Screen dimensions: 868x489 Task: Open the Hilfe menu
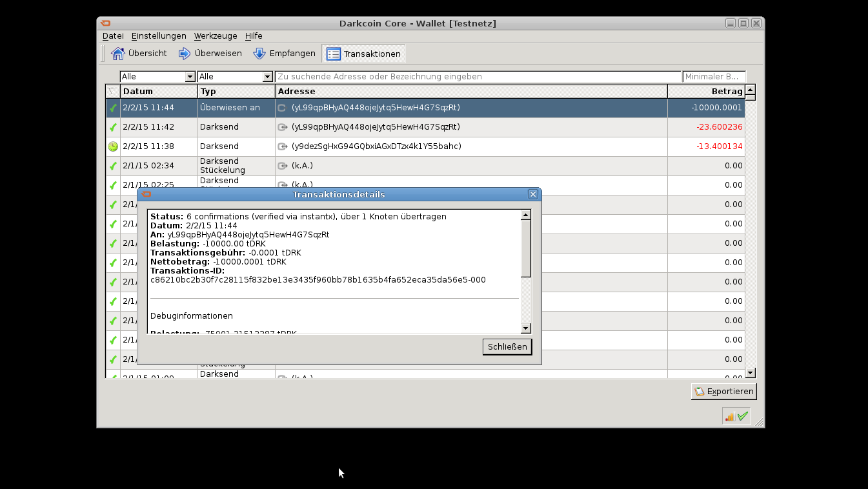(x=254, y=36)
